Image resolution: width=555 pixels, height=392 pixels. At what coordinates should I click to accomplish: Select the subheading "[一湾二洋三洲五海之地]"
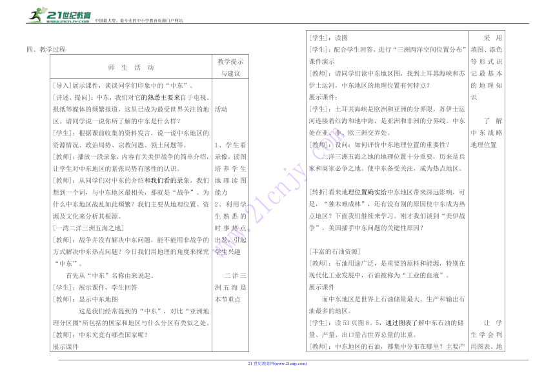coord(88,228)
